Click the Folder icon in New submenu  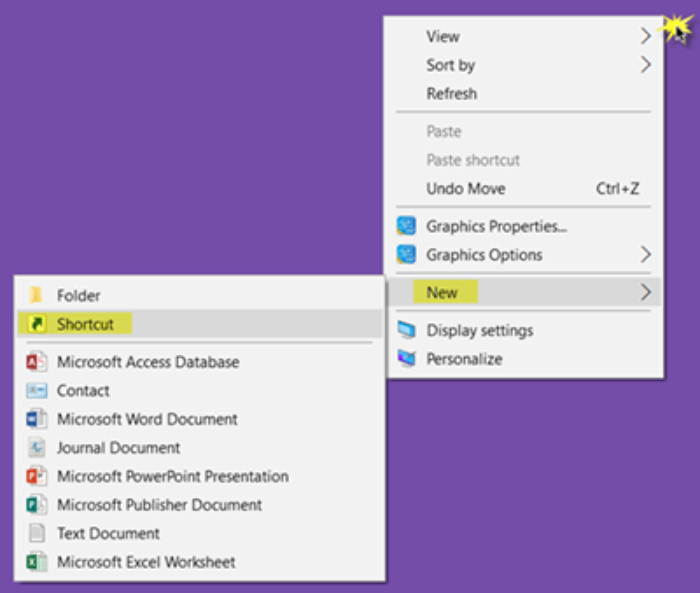36,295
